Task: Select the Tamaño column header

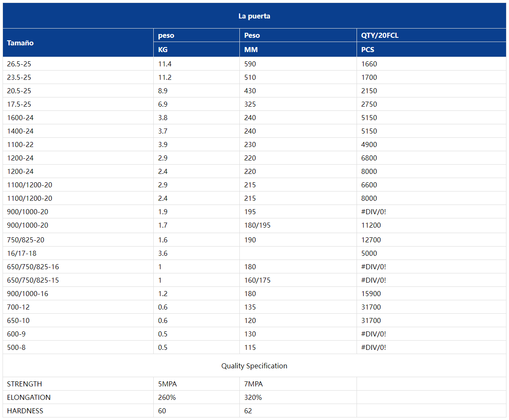Action: tap(20, 43)
